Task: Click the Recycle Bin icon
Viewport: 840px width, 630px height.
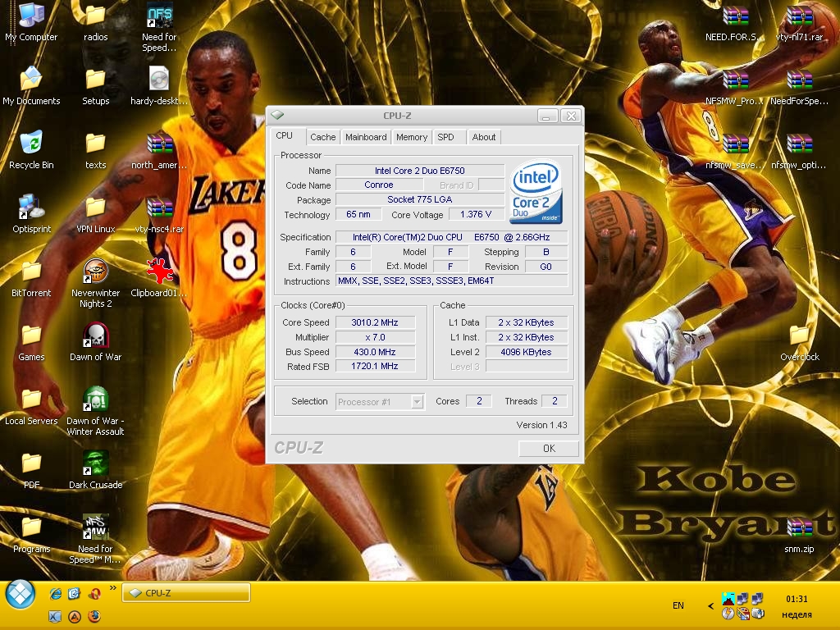Action: [31, 143]
